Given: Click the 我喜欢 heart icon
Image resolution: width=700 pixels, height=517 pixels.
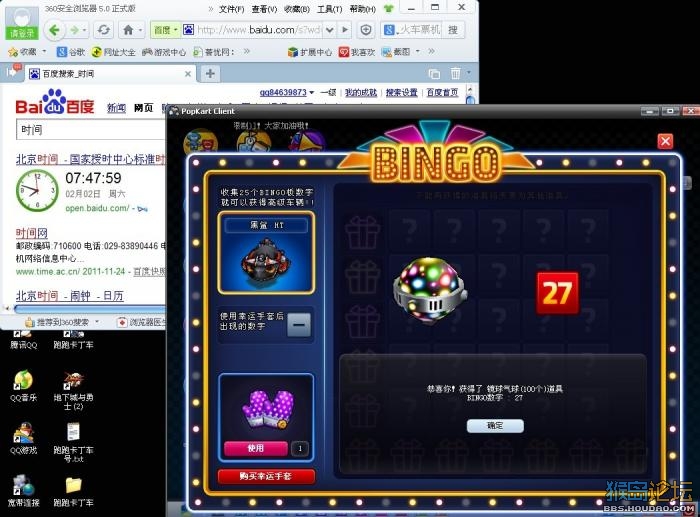Looking at the screenshot, I should (x=357, y=52).
